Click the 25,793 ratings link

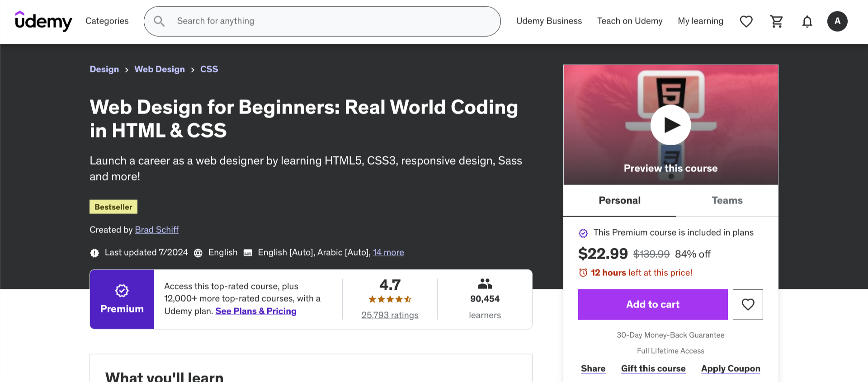[x=390, y=315]
